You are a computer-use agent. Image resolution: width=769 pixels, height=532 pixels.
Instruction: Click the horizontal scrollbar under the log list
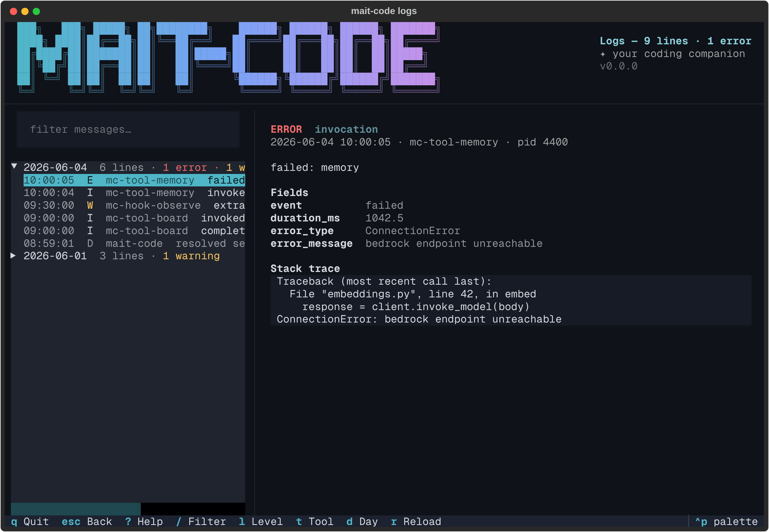pos(128,509)
